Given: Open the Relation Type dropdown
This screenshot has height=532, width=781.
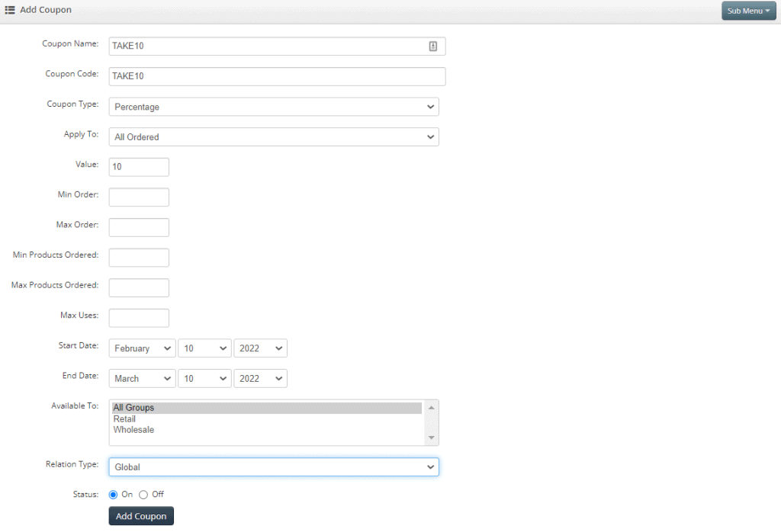Looking at the screenshot, I should pos(274,467).
